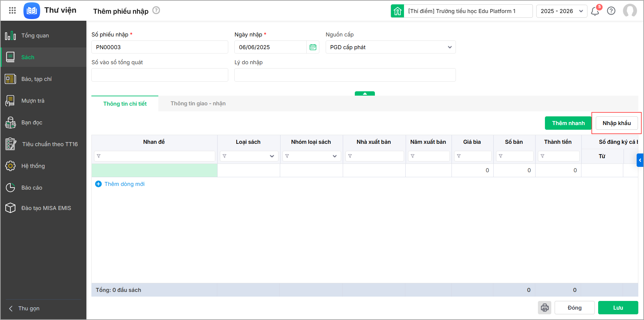Viewport: 644px width, 320px height.
Task: Click filter icon under Số bản column
Action: pos(501,156)
